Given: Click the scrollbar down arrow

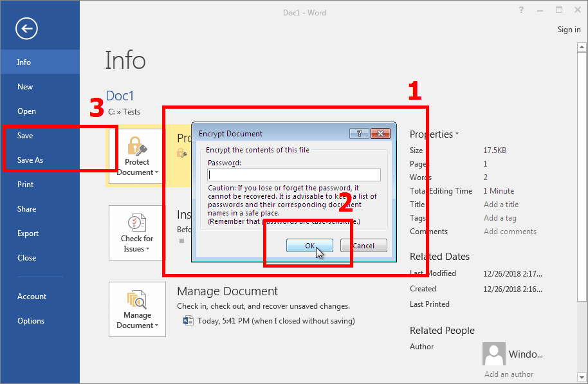Looking at the screenshot, I should 582,378.
